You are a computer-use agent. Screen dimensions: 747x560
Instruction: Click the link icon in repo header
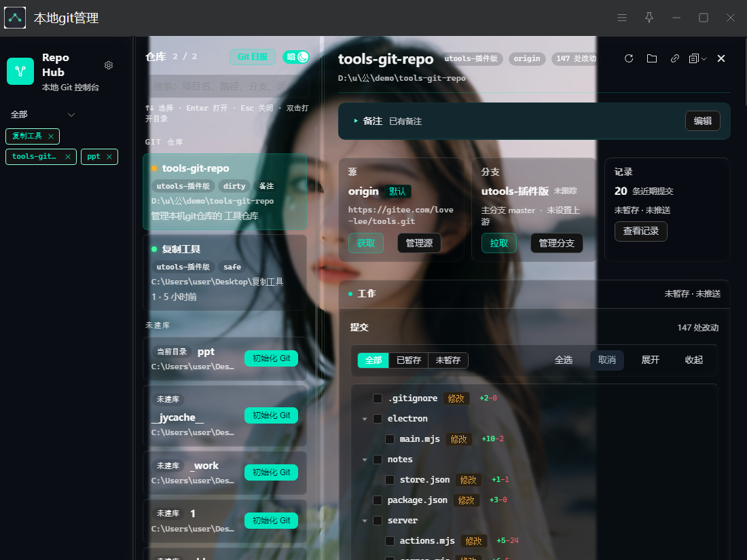click(x=674, y=58)
